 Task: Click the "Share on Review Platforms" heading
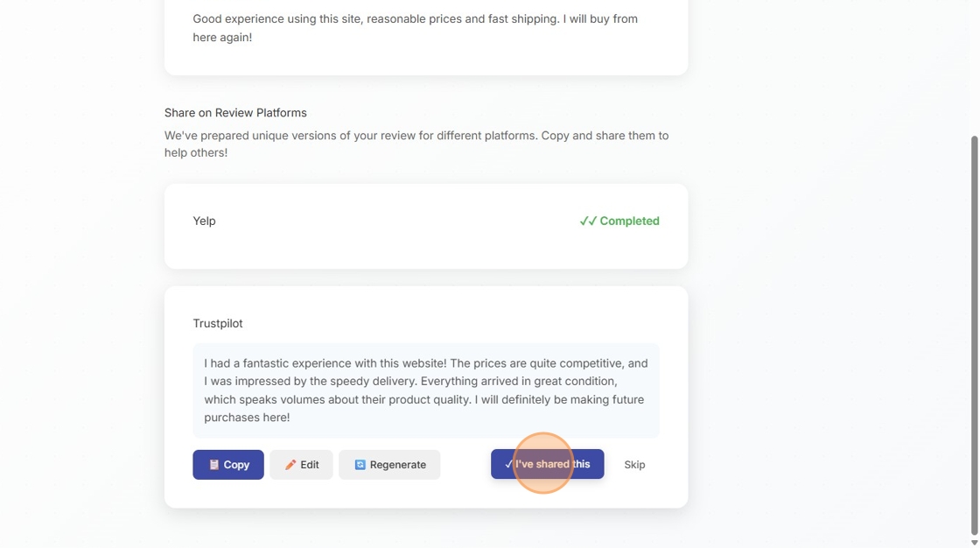235,113
